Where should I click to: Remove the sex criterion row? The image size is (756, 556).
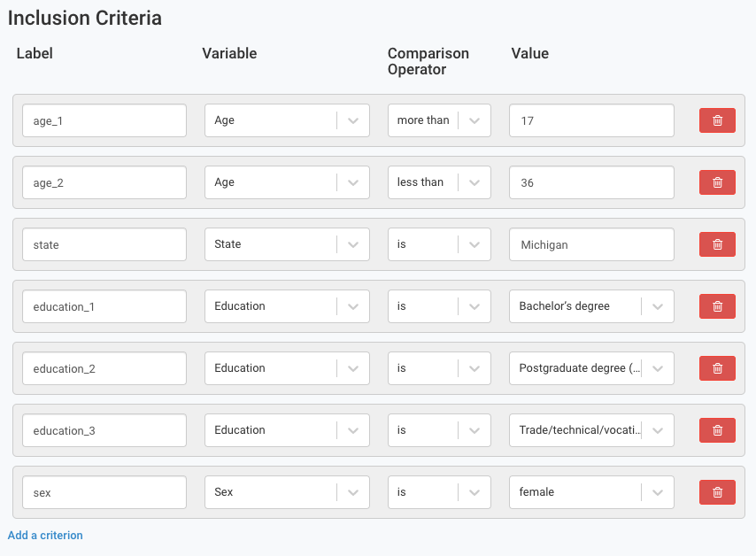point(717,492)
